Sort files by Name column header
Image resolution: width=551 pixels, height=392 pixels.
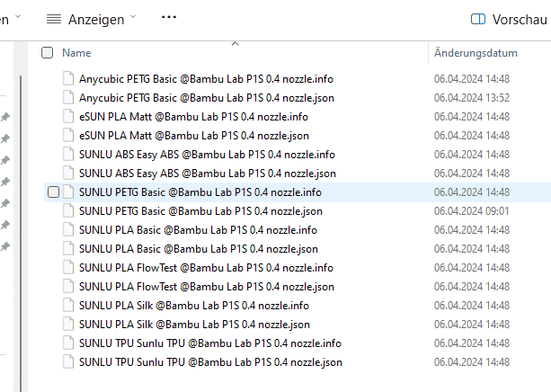click(76, 53)
